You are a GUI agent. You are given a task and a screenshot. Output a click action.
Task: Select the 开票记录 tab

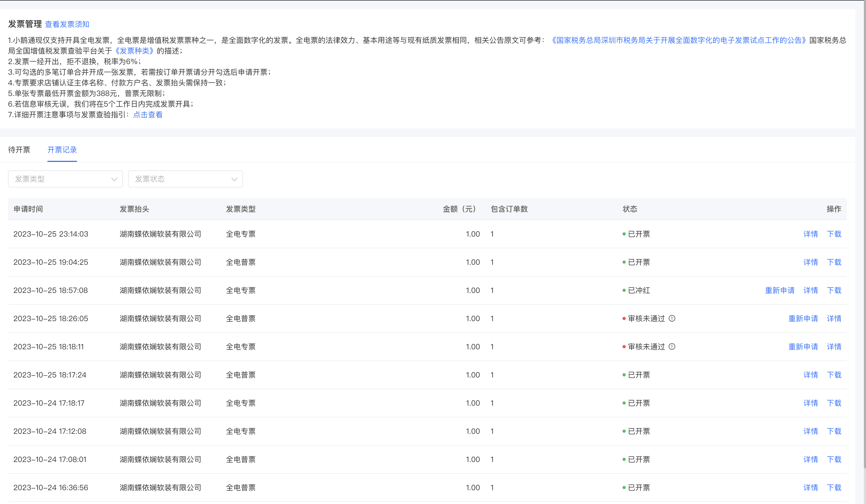[x=62, y=150]
